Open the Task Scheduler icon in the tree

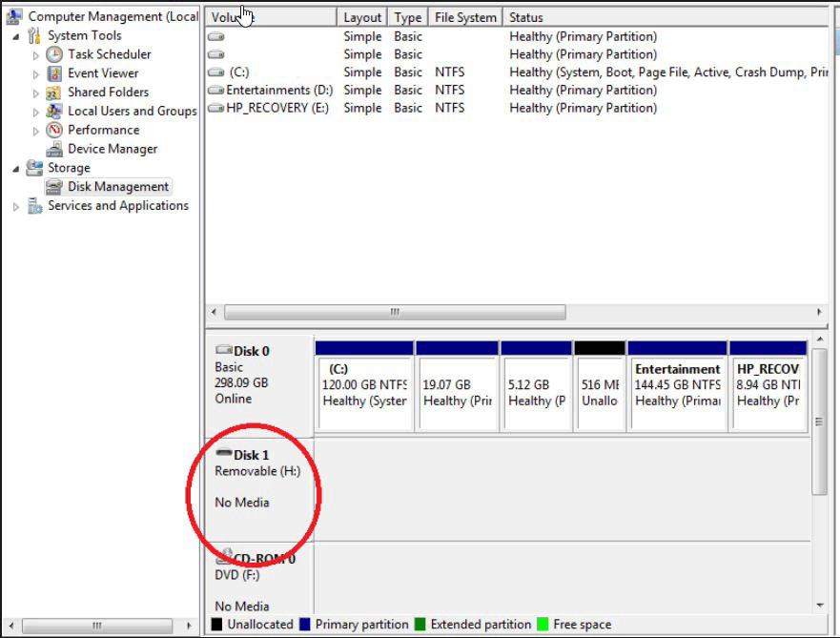click(x=54, y=54)
